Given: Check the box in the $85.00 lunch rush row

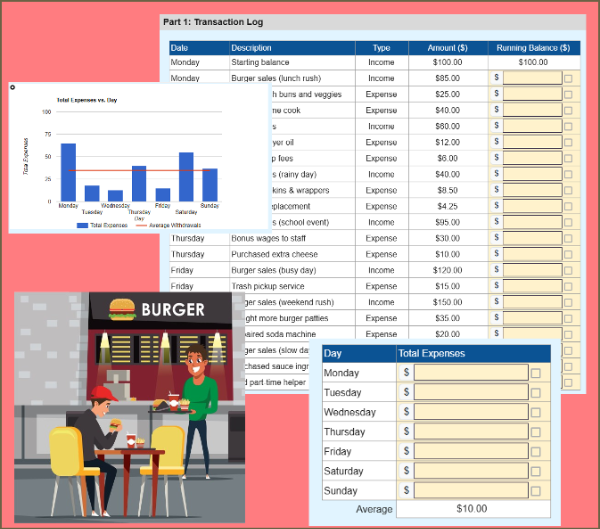Looking at the screenshot, I should [568, 78].
